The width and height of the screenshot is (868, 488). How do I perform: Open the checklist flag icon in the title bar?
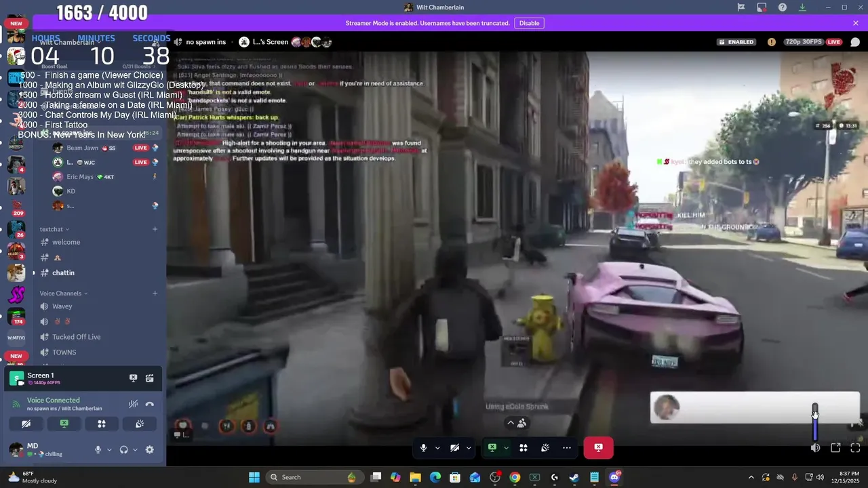[741, 7]
